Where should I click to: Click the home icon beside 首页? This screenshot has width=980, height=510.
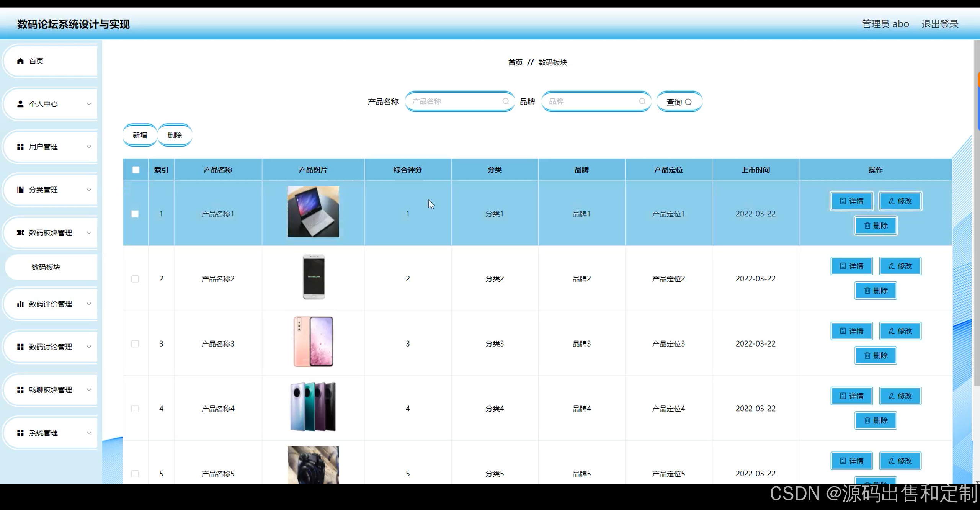pos(21,61)
